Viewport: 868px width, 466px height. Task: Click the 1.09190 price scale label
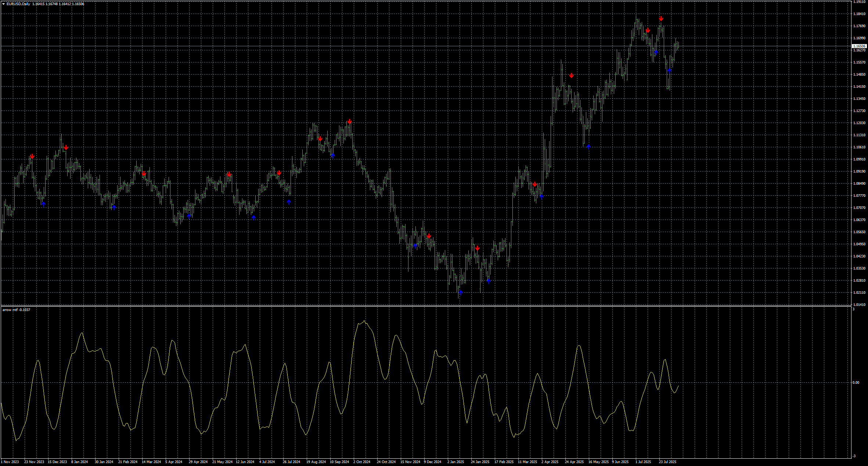pyautogui.click(x=858, y=171)
